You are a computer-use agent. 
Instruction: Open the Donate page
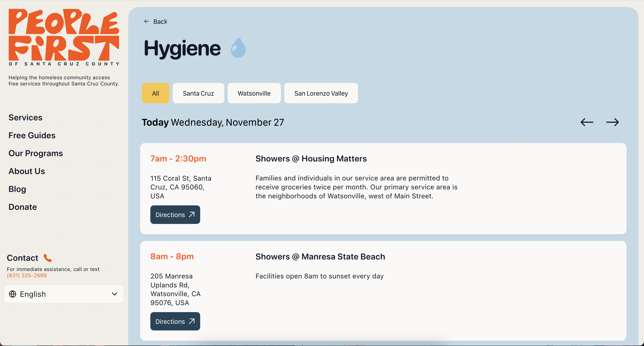coord(23,207)
